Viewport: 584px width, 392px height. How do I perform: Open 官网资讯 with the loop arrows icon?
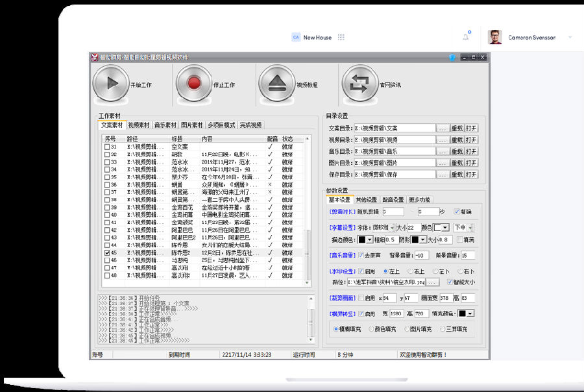click(x=359, y=83)
